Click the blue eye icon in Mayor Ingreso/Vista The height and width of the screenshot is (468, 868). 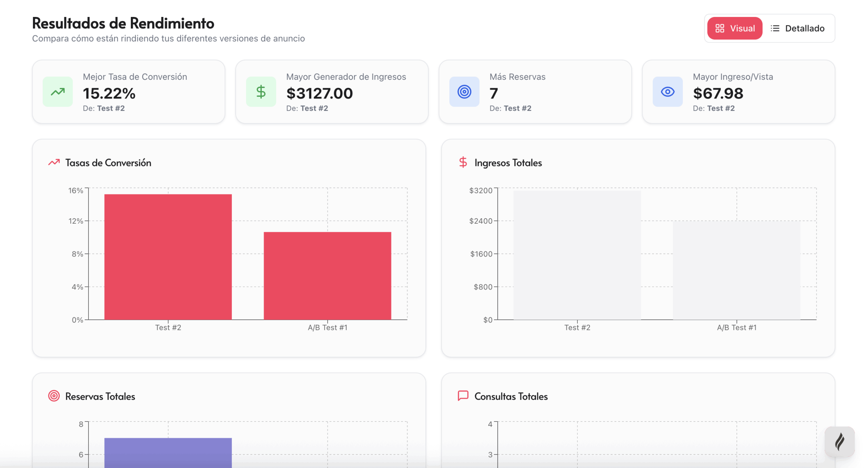[667, 92]
